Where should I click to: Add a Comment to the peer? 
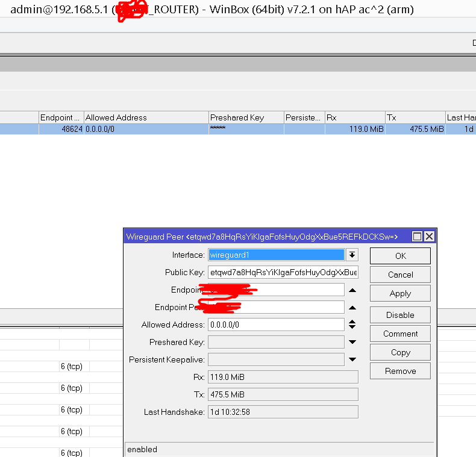click(400, 334)
